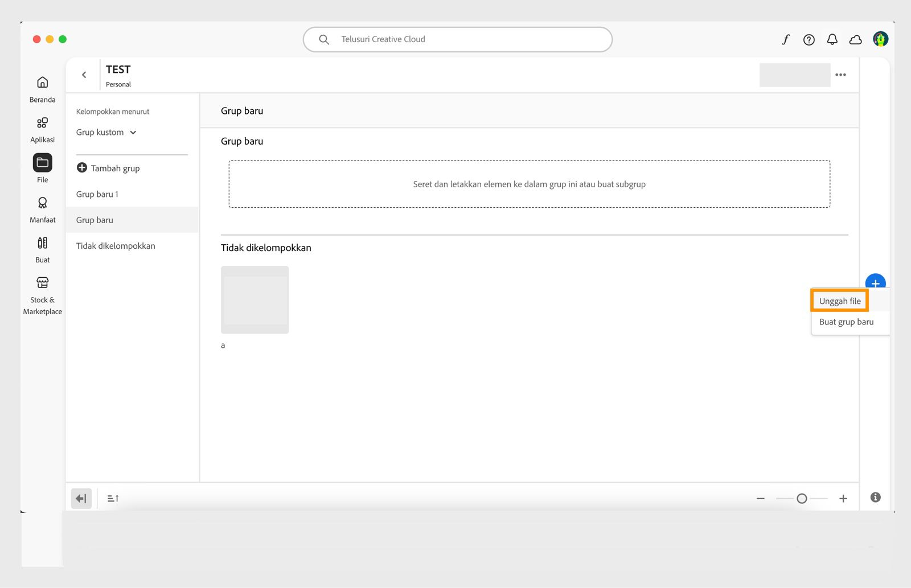This screenshot has width=911, height=588.
Task: Open the three-dot more options menu
Action: (840, 75)
